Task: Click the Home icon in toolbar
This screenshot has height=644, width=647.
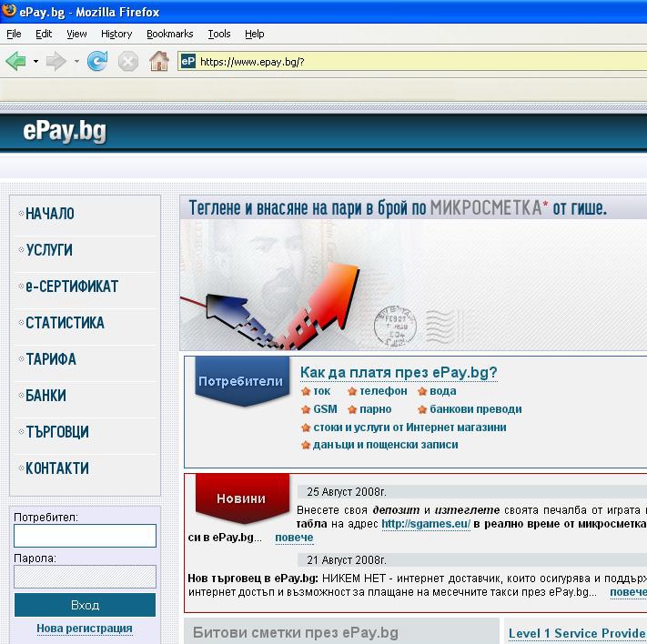Action: (159, 62)
